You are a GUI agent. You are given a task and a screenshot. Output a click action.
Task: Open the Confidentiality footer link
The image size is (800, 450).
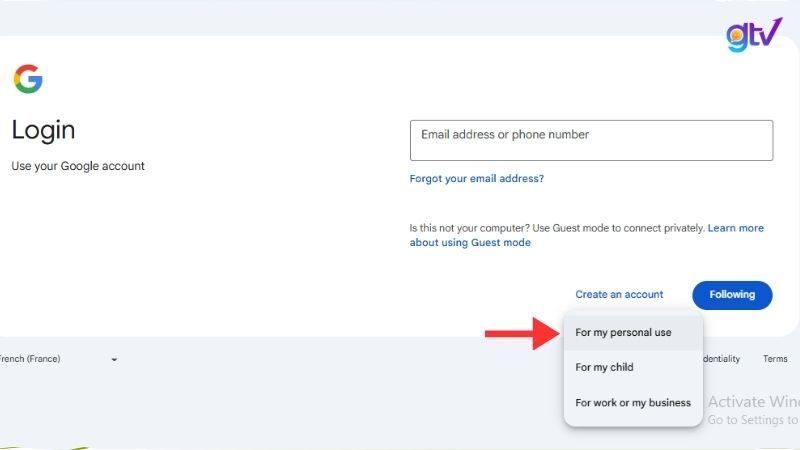721,359
